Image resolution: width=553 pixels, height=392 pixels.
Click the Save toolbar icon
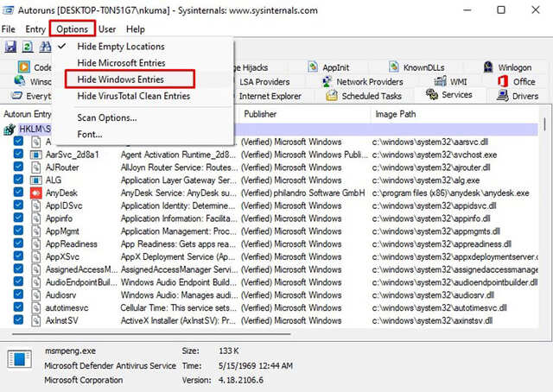(10, 47)
